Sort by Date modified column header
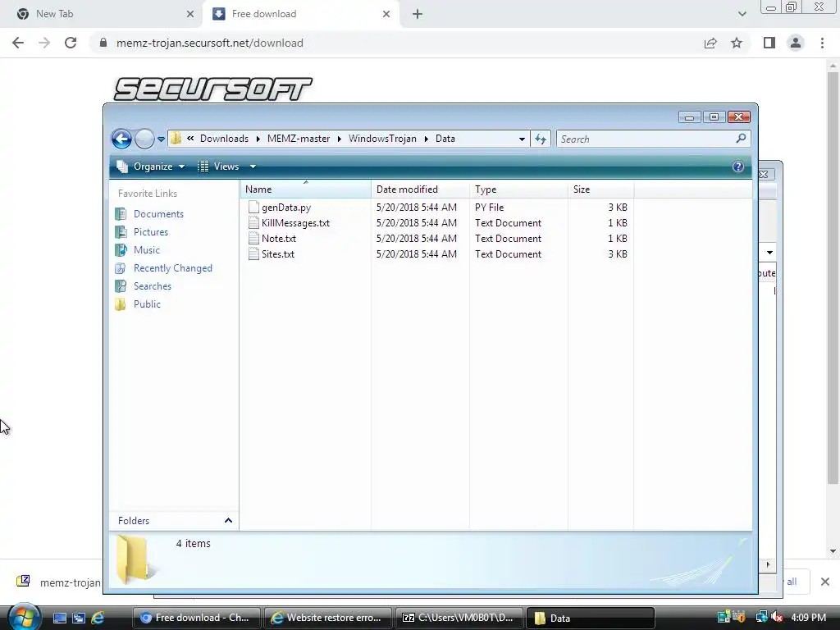840x630 pixels. pos(420,189)
